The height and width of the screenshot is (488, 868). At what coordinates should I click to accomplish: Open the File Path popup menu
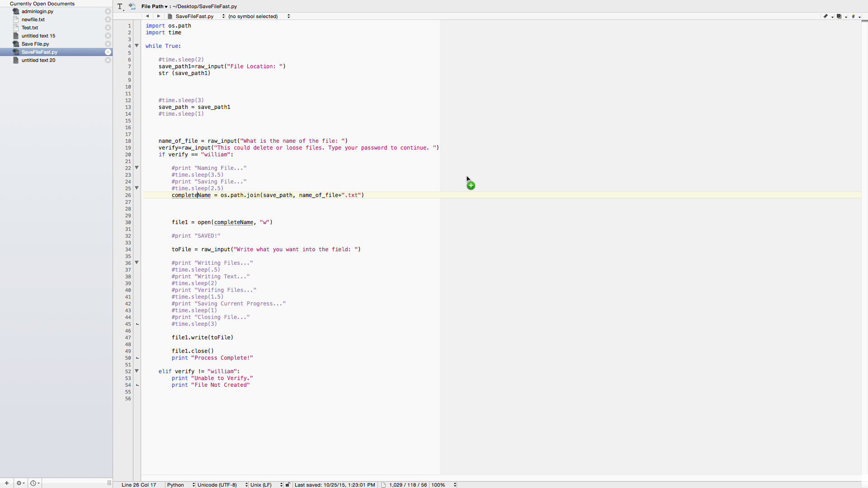pyautogui.click(x=154, y=6)
